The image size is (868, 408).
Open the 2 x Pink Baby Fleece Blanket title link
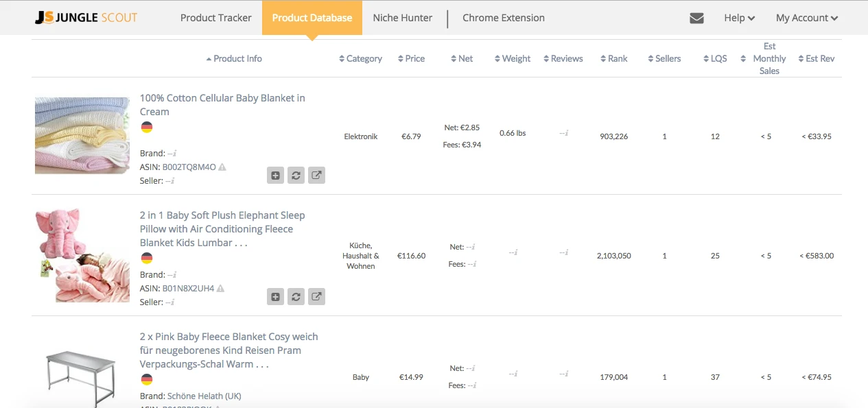[x=229, y=350]
